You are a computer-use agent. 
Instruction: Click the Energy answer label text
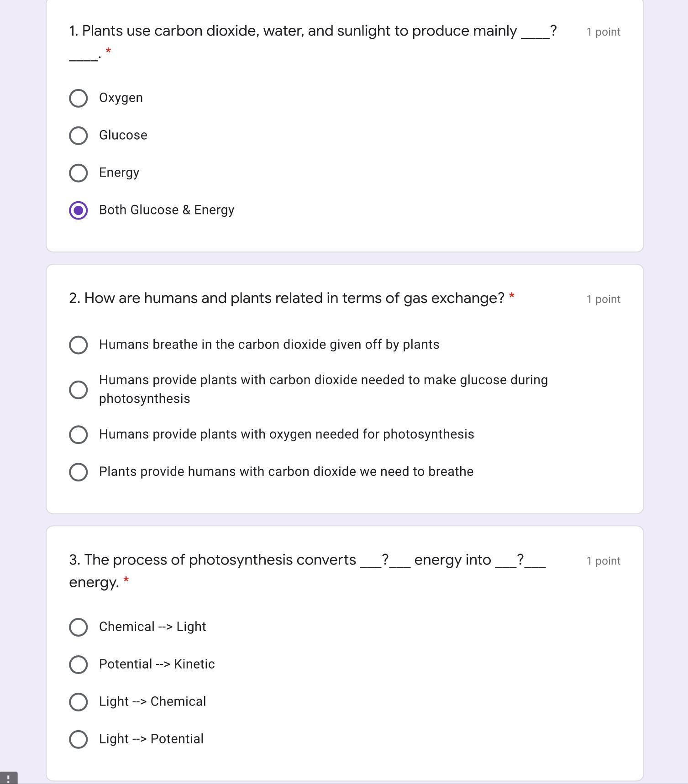pos(119,173)
